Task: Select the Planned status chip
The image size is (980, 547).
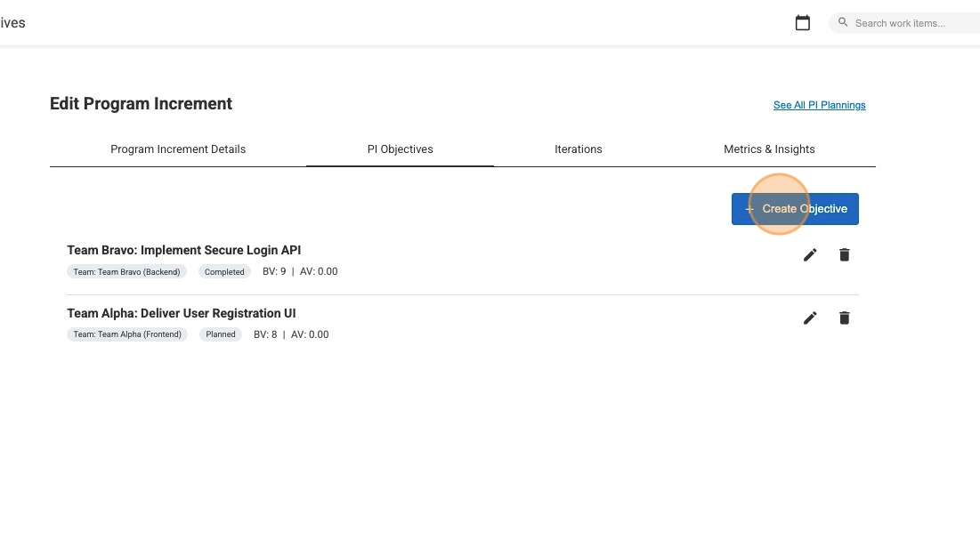Action: [x=220, y=334]
